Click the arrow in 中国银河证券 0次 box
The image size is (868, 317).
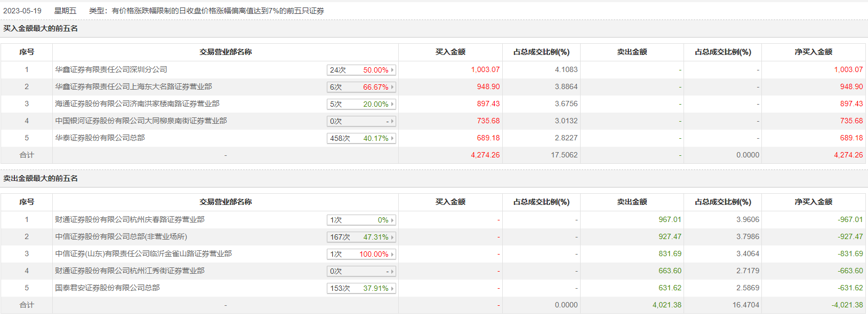(x=392, y=121)
